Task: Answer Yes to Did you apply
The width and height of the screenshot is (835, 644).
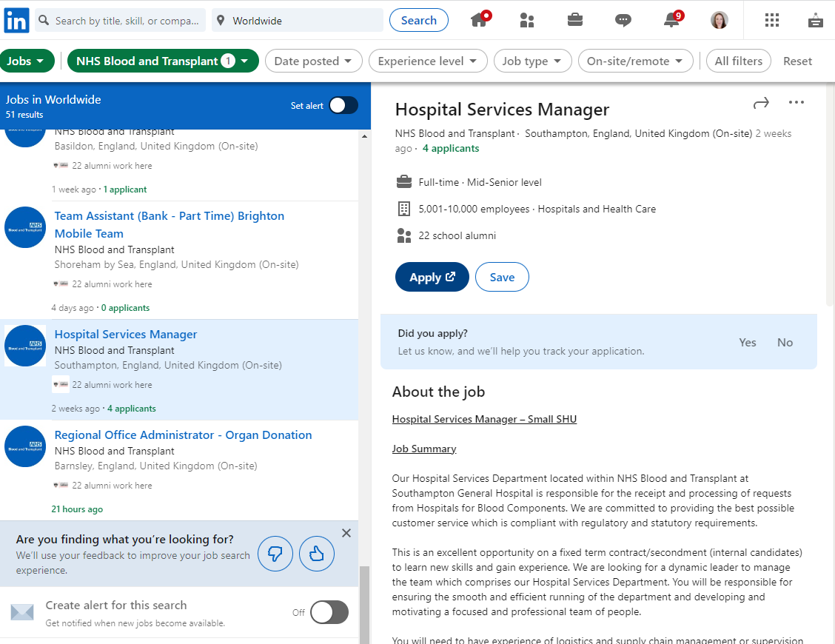Action: click(x=747, y=343)
